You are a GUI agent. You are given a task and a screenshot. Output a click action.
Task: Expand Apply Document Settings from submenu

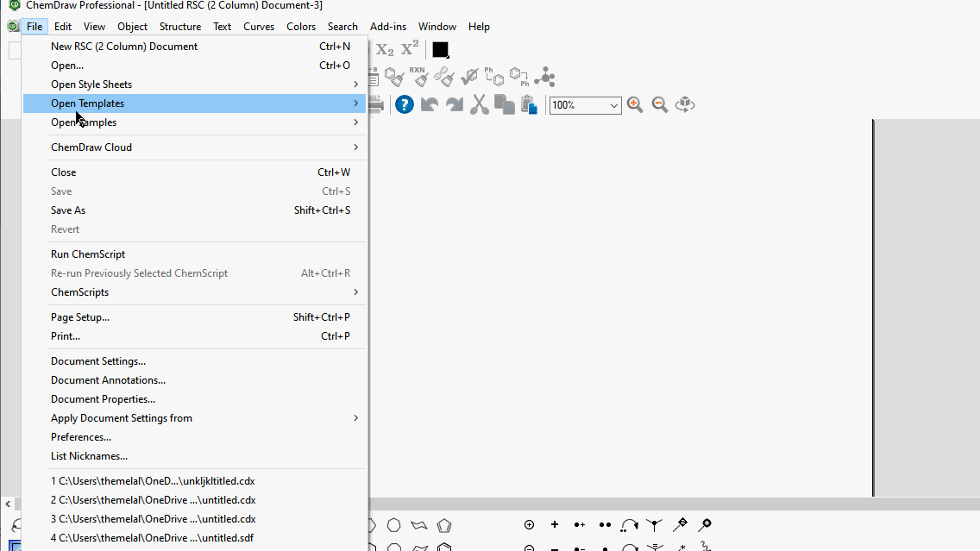point(194,418)
